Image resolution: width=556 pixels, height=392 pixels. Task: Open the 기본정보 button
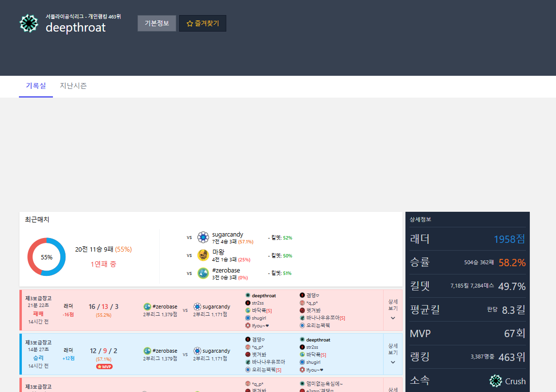click(x=156, y=23)
